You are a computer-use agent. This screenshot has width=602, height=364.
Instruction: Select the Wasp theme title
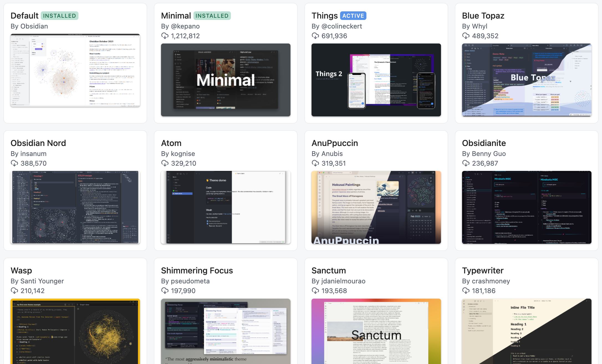[x=21, y=271]
